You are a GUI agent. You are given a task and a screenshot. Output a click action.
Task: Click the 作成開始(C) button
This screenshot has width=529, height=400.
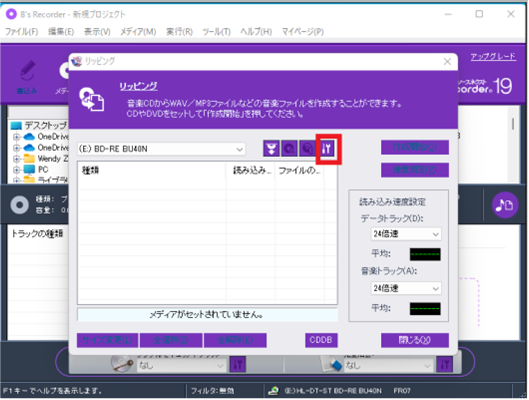(x=415, y=147)
